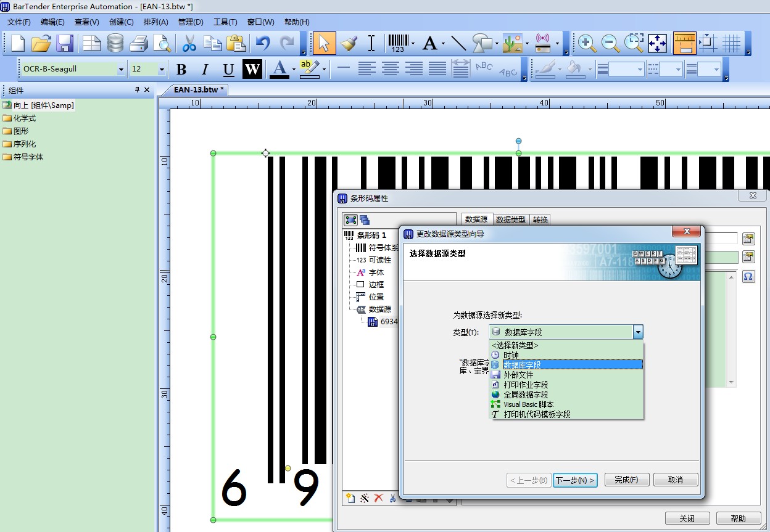
Task: Toggle underline formatting
Action: pos(228,70)
